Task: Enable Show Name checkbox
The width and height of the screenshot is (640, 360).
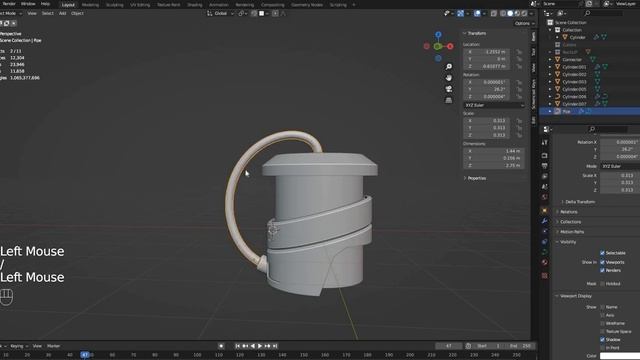Action: pos(602,307)
